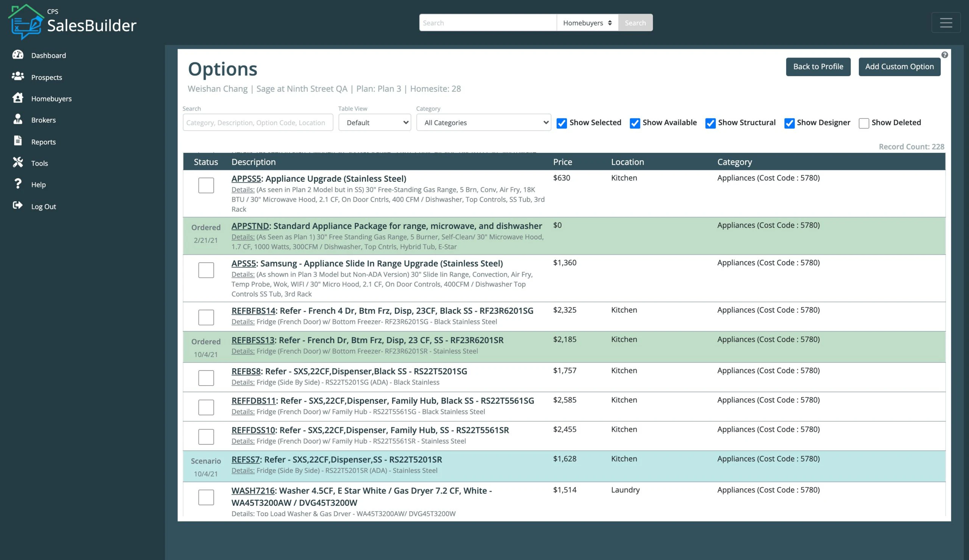View Reports from the sidebar
This screenshot has width=969, height=560.
(x=18, y=141)
